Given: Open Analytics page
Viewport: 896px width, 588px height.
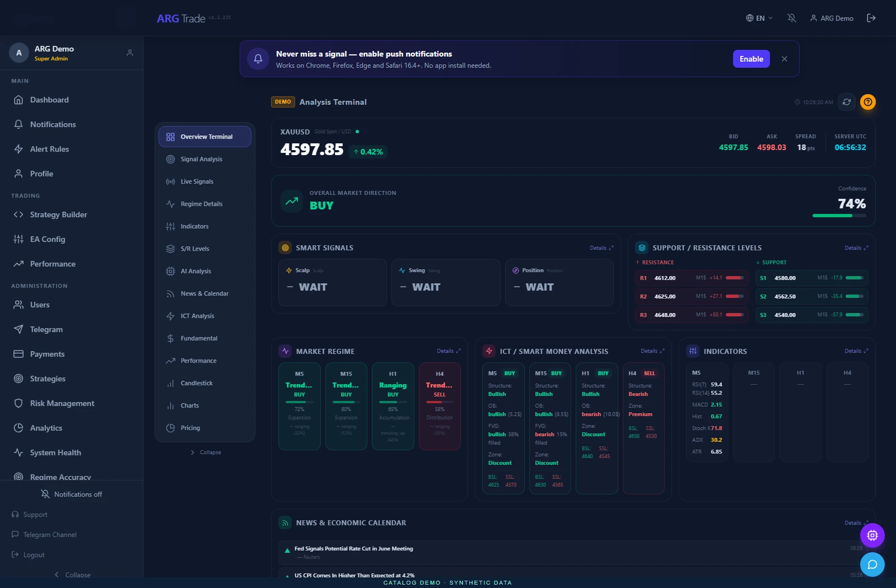Looking at the screenshot, I should click(x=71, y=428).
